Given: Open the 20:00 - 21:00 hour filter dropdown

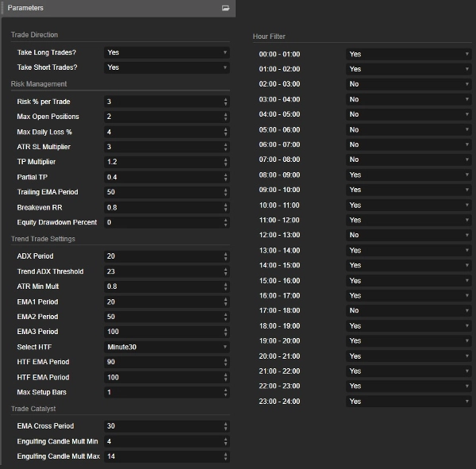Looking at the screenshot, I should tap(409, 356).
